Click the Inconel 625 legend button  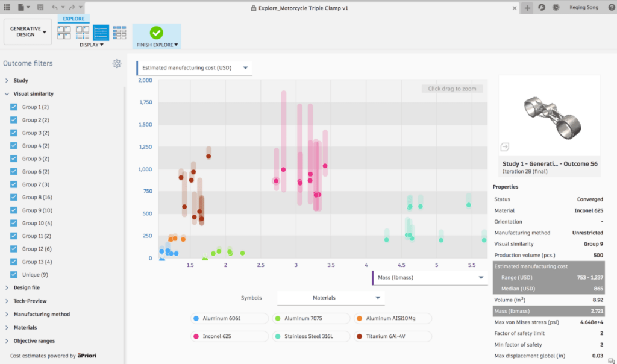pyautogui.click(x=230, y=336)
